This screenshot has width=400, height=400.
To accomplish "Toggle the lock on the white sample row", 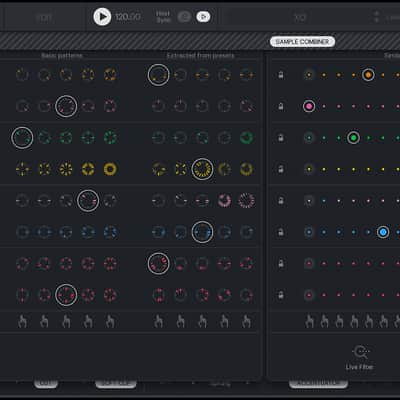I will 281,201.
